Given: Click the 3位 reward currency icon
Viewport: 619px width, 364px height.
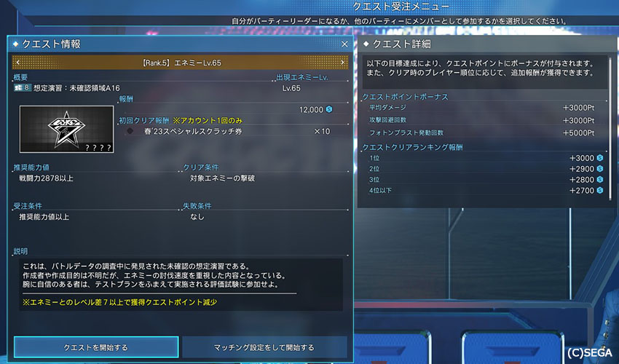Looking at the screenshot, I should tap(600, 180).
